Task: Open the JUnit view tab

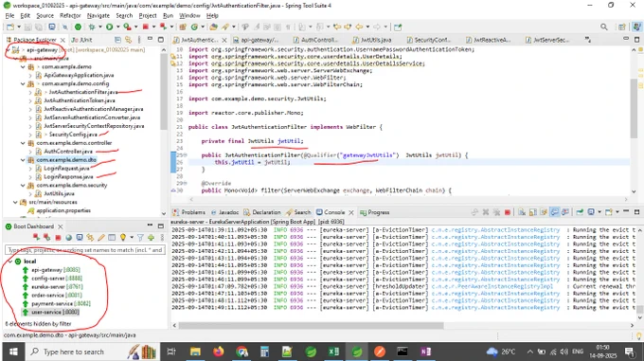Action: (x=81, y=40)
